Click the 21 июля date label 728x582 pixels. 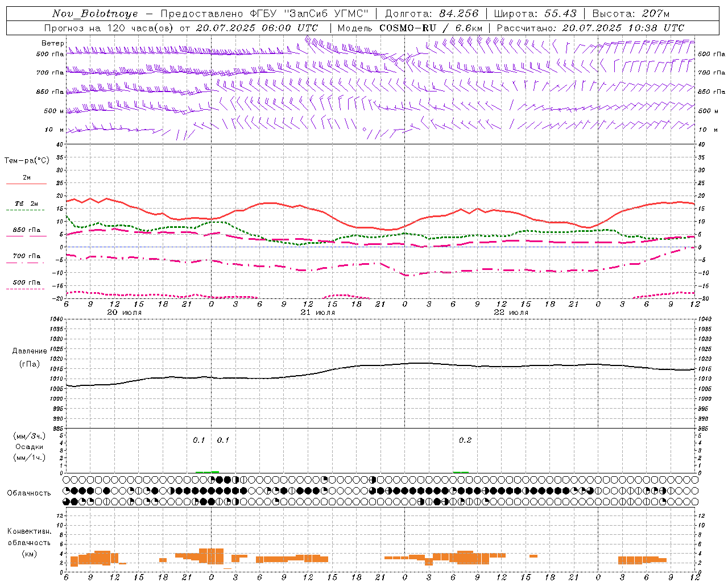(318, 313)
